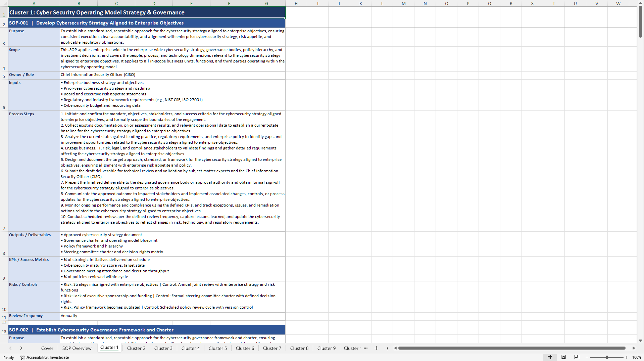Select the process steps description cell
644x361 pixels.
[x=172, y=171]
